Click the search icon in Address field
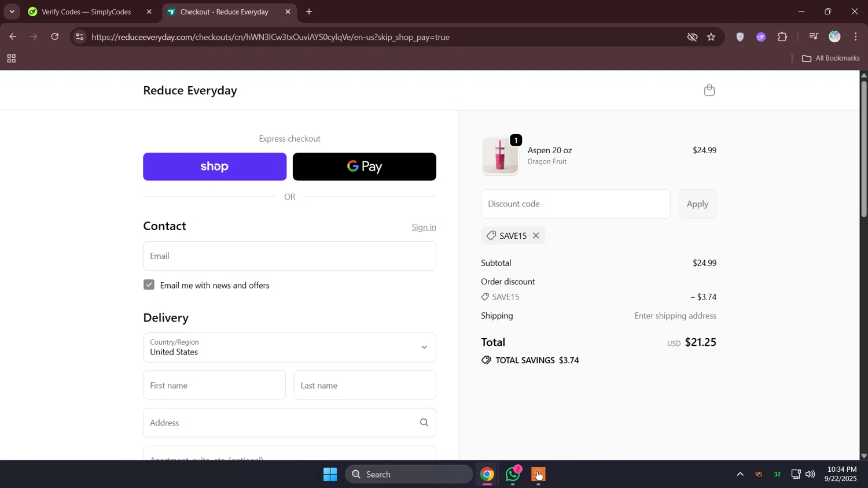The width and height of the screenshot is (868, 488). click(424, 423)
